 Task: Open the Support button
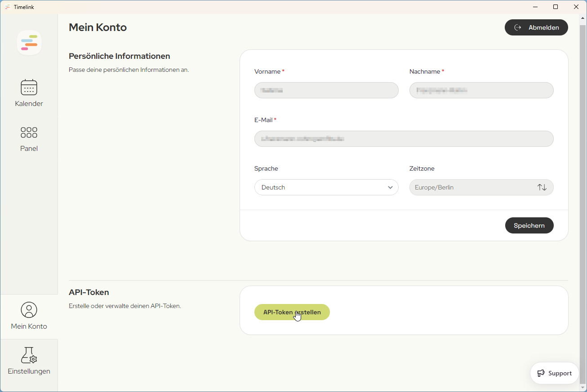(x=555, y=373)
